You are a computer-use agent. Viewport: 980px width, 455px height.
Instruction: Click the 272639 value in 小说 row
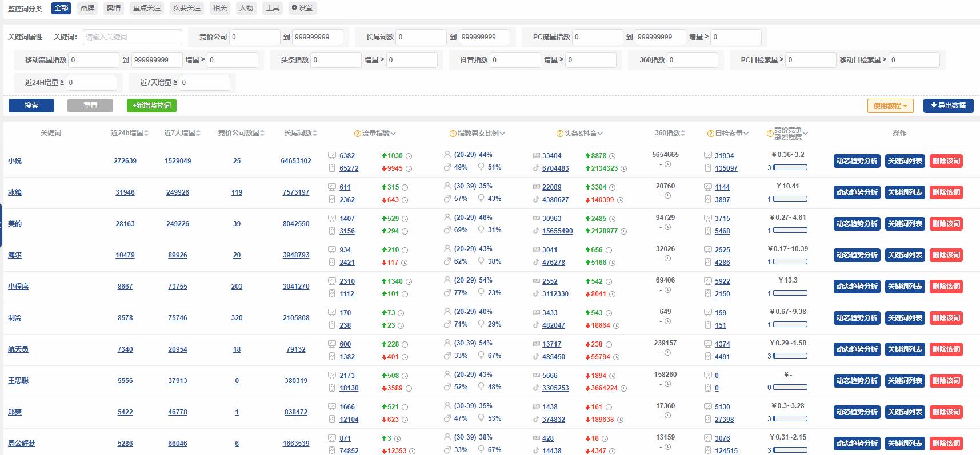coord(125,161)
